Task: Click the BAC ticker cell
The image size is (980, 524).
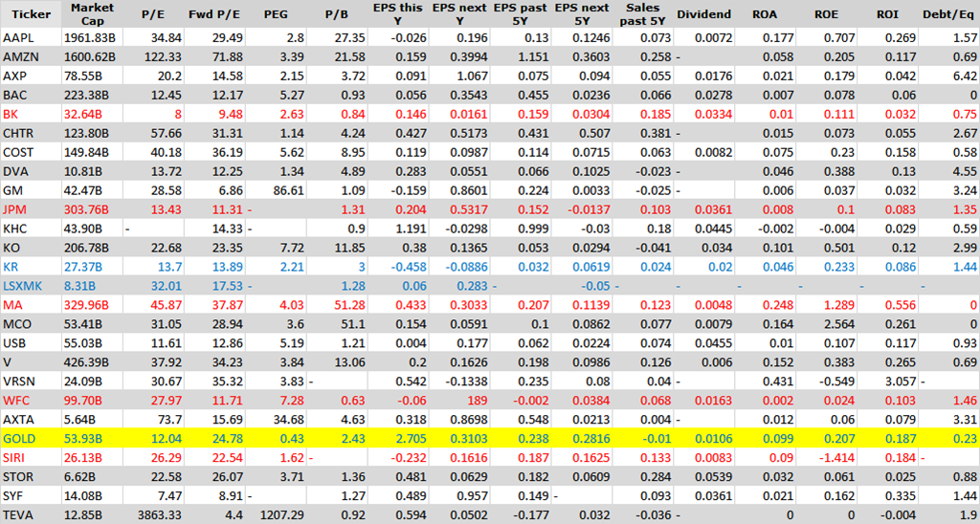Action: 32,95
